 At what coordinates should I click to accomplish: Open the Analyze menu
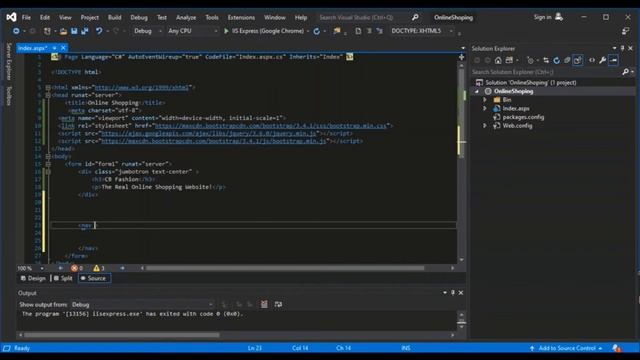click(x=186, y=17)
